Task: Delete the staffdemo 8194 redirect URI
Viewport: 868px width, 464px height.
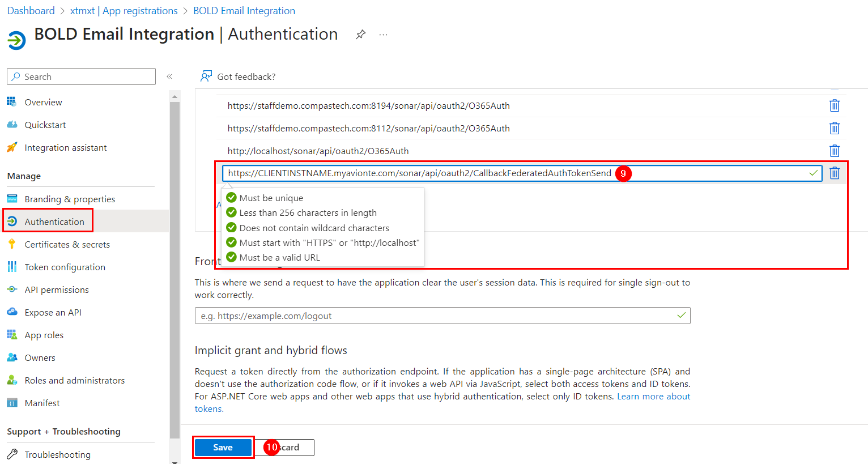Action: (x=835, y=105)
